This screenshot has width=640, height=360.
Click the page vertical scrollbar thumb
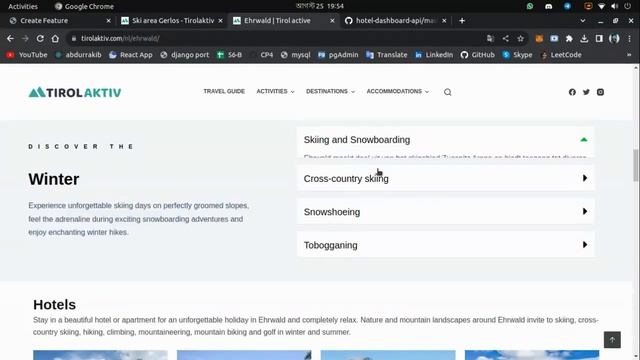pos(636,165)
